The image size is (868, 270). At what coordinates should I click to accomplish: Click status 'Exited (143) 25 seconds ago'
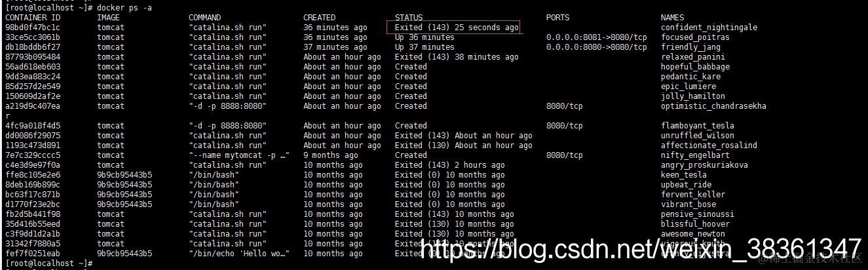click(457, 28)
